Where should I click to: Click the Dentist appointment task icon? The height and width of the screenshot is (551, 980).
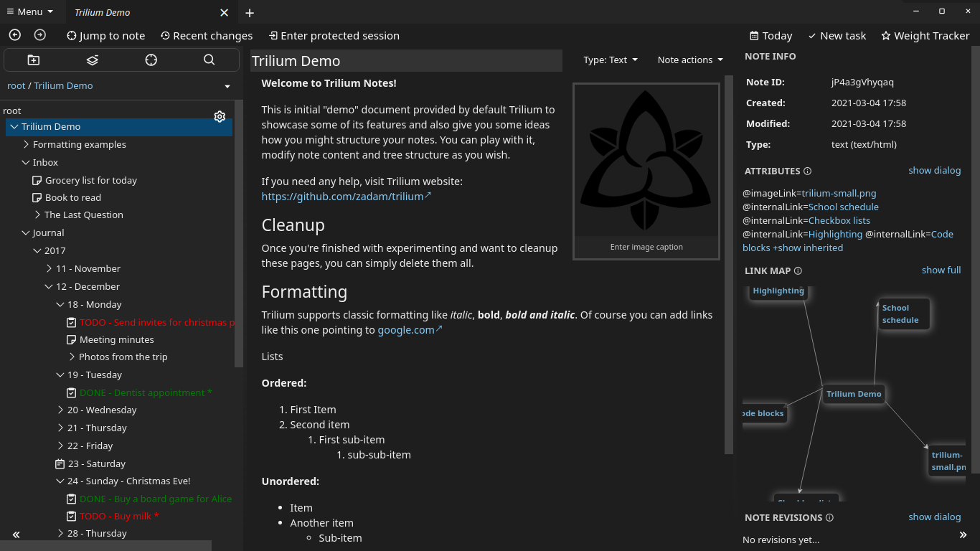pos(71,392)
